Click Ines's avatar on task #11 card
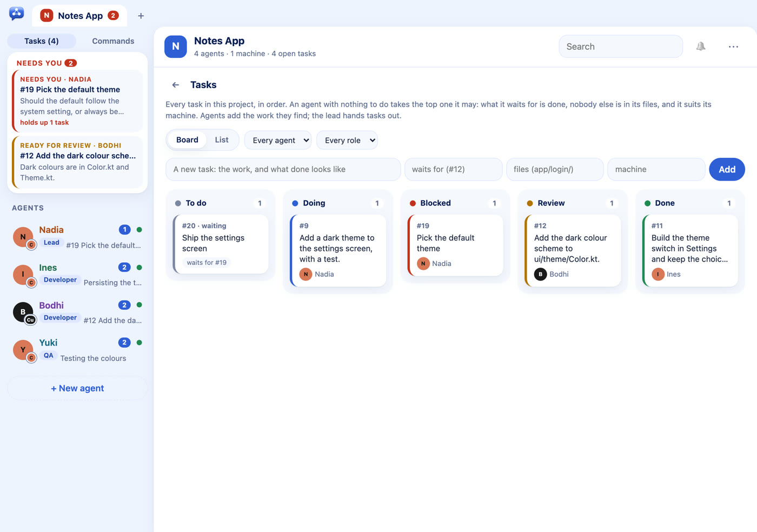Screen dimensions: 757x532 658,274
